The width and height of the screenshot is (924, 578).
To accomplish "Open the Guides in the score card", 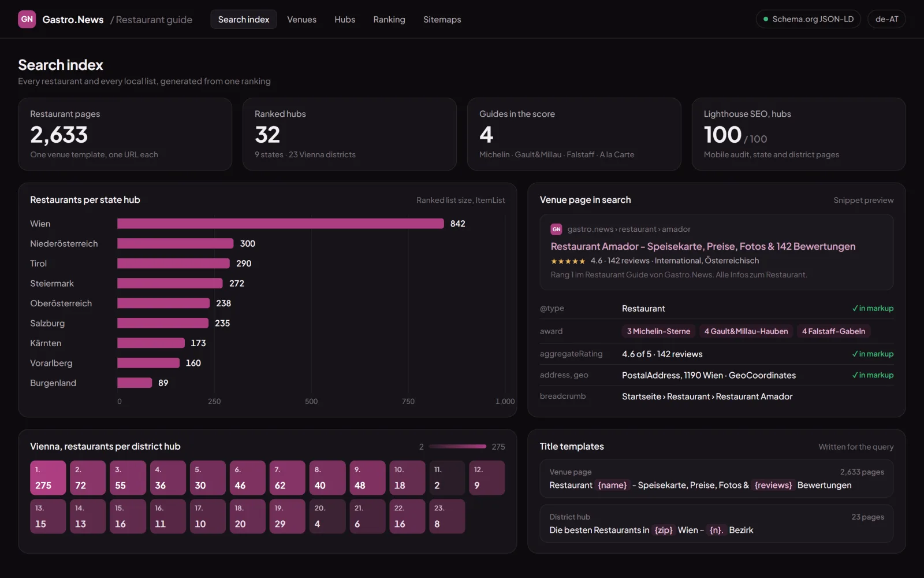I will (574, 134).
